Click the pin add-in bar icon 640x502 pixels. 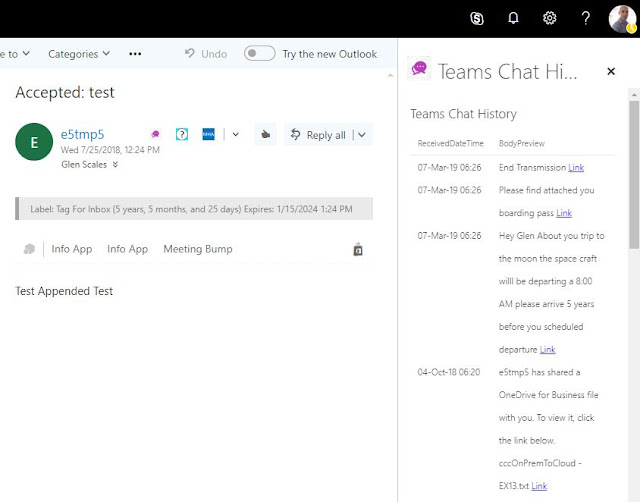(358, 249)
